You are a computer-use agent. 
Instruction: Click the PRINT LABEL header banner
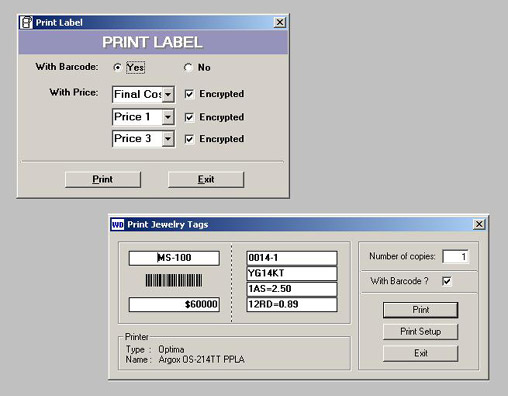coord(153,42)
